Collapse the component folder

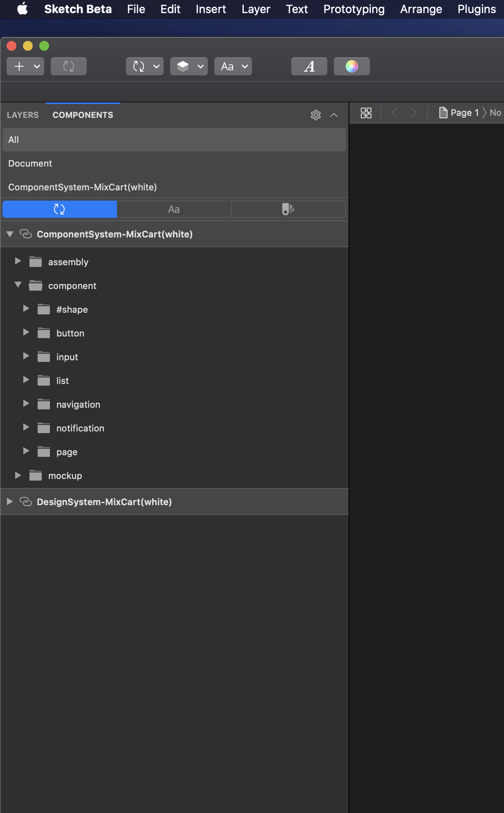click(x=18, y=285)
